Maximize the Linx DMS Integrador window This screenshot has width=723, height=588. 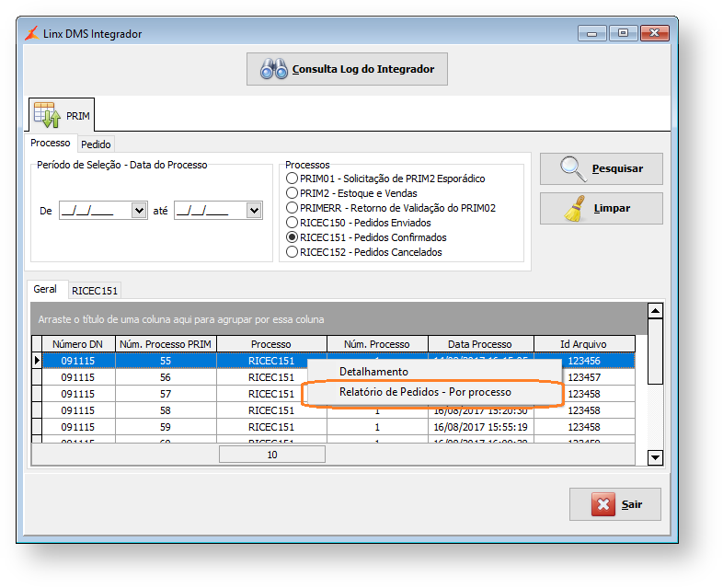623,33
